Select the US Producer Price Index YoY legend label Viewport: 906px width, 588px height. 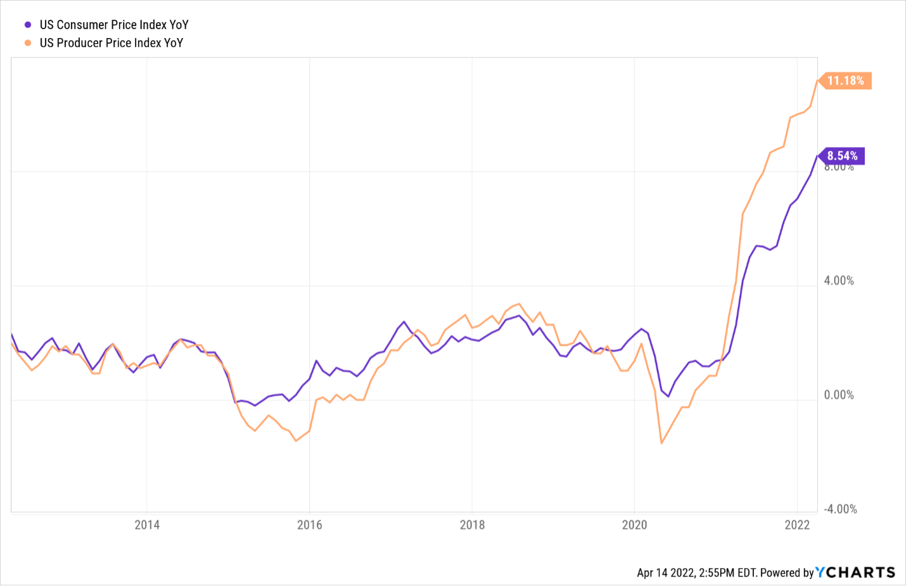pyautogui.click(x=112, y=43)
